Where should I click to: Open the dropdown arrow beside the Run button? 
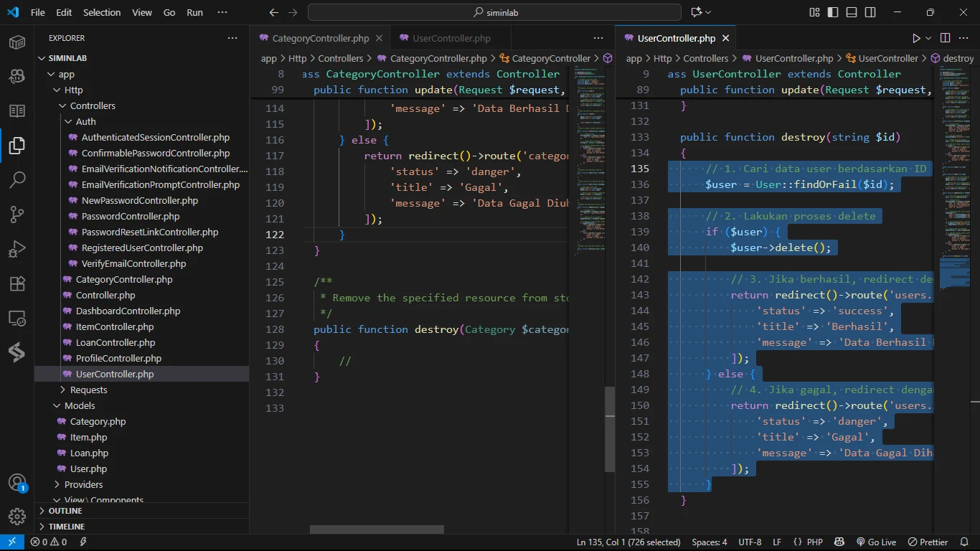[928, 38]
